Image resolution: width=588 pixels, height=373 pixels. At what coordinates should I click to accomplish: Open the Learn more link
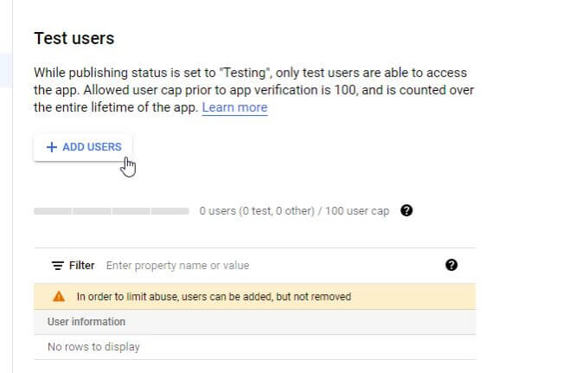coord(234,108)
